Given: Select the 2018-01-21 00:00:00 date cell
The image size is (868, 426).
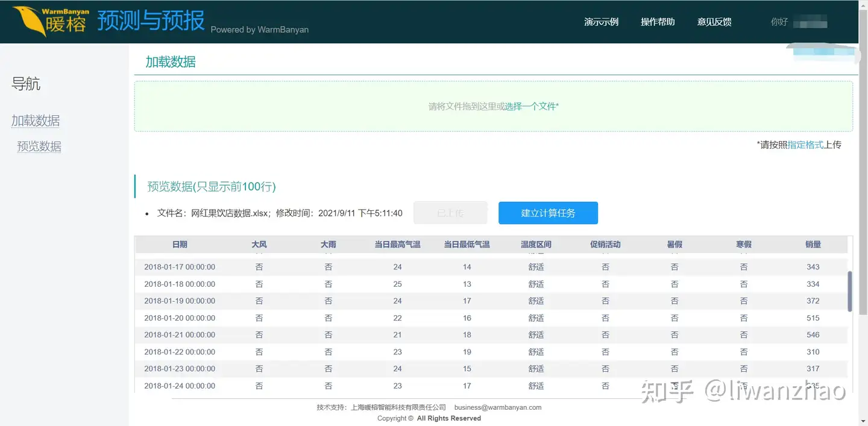Looking at the screenshot, I should click(x=180, y=335).
